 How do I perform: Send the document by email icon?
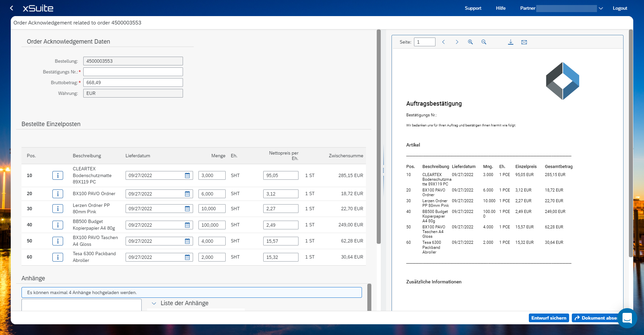click(x=524, y=42)
